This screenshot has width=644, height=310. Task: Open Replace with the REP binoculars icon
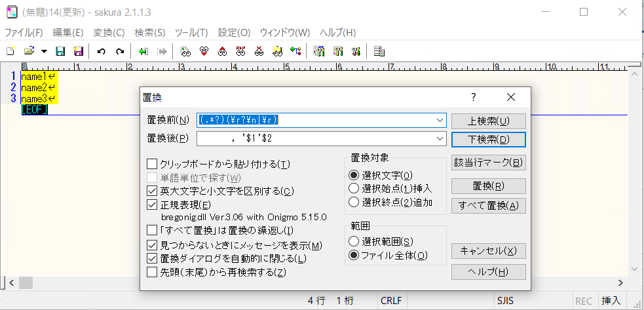240,51
